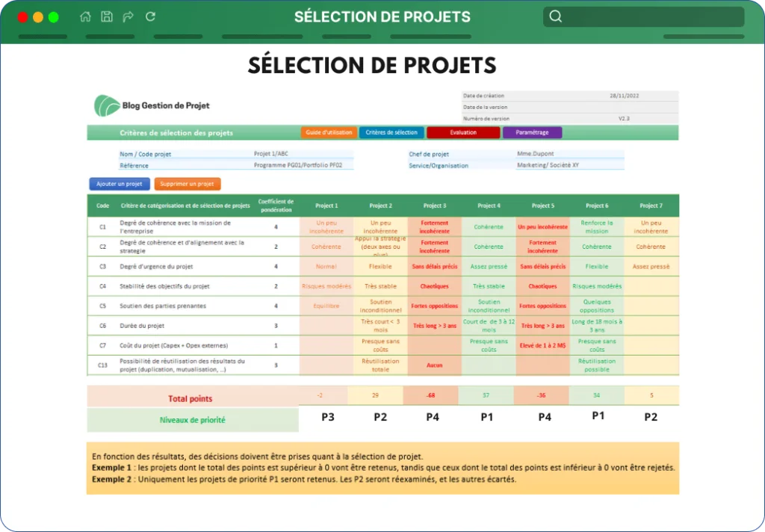Click the Supprimer un projet button
Image resolution: width=765 pixels, height=532 pixels.
[x=188, y=184]
